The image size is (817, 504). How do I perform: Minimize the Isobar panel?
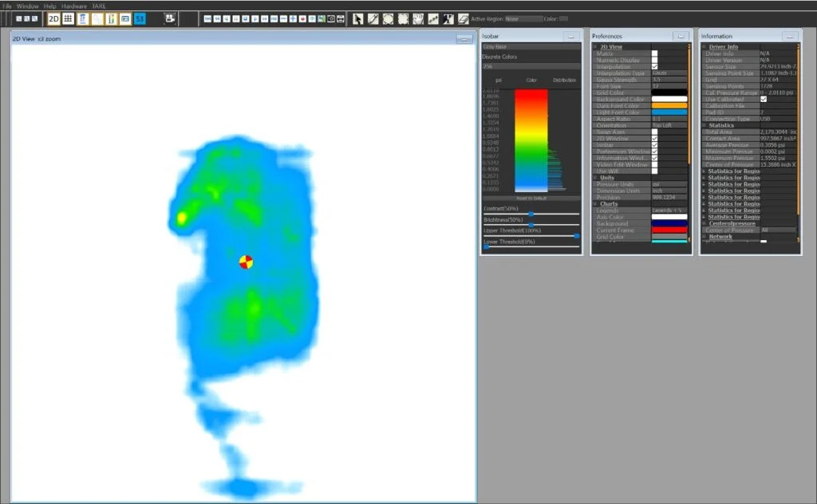pos(570,37)
